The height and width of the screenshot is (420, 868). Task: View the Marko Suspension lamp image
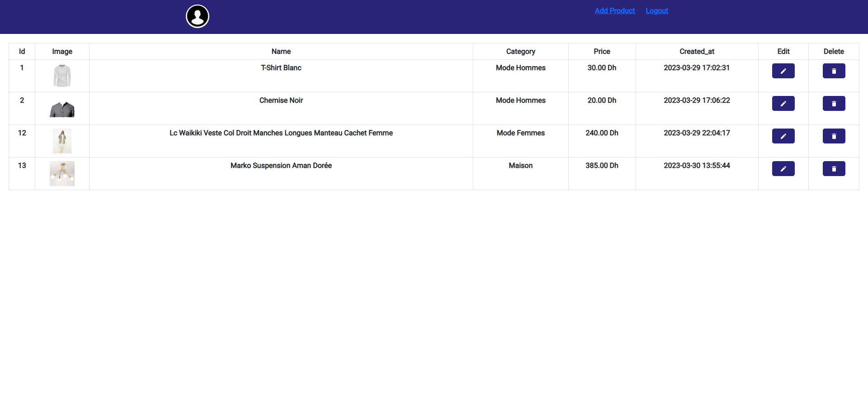coord(62,173)
